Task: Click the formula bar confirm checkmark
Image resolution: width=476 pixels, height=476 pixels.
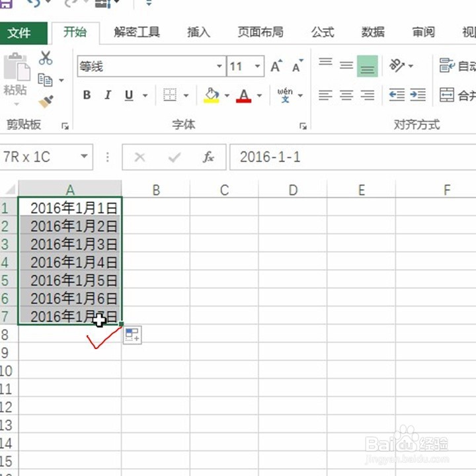Action: coord(175,157)
